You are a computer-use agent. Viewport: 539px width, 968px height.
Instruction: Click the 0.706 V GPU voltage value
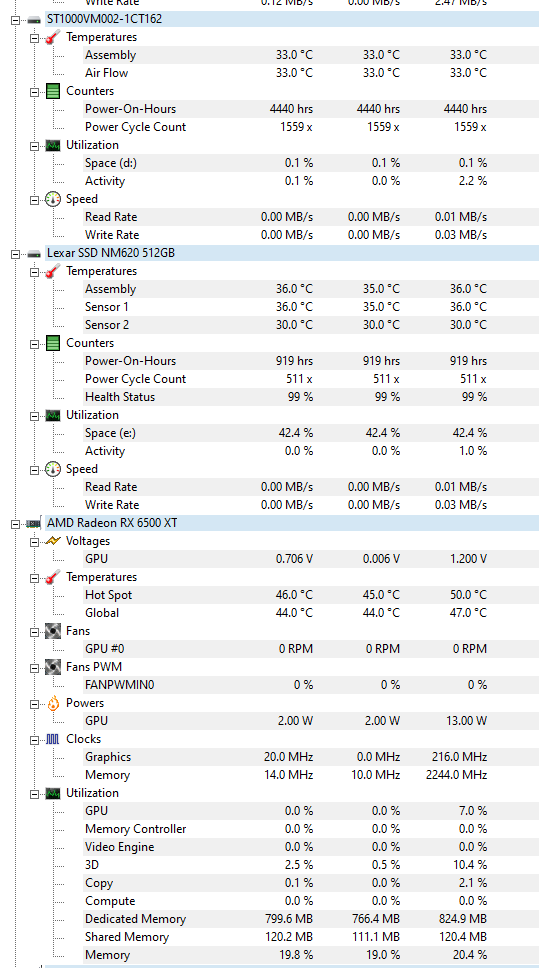295,559
